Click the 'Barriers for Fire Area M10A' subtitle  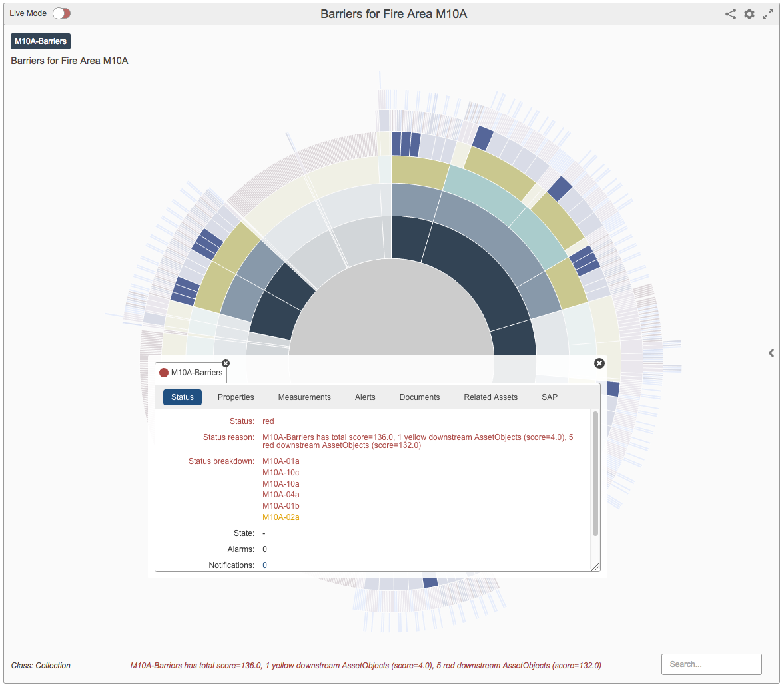pyautogui.click(x=69, y=61)
